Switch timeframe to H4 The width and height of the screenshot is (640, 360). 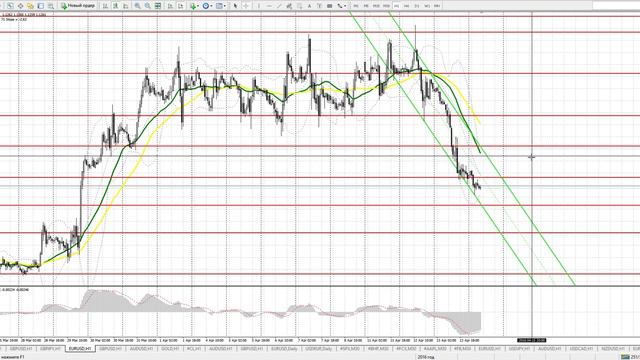pyautogui.click(x=407, y=6)
